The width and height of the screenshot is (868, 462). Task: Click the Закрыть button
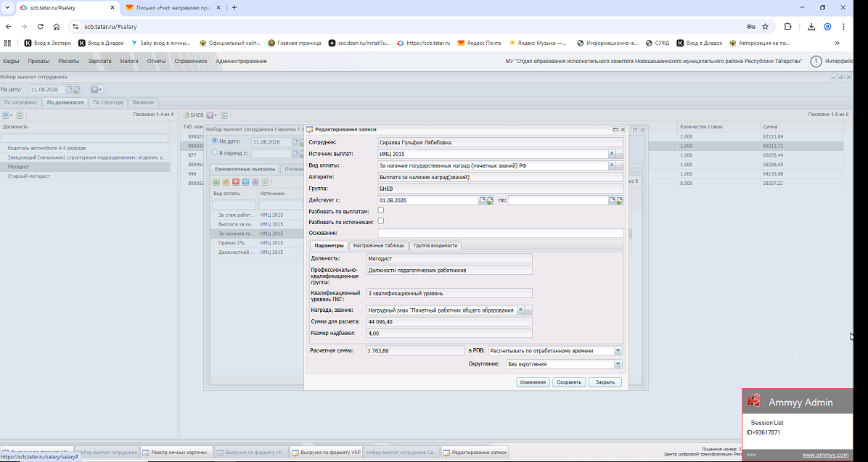(x=605, y=382)
